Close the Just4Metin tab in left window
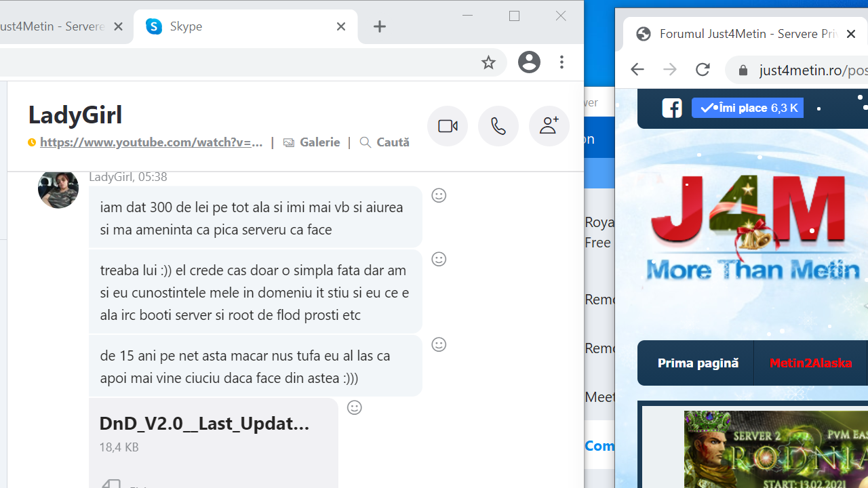The width and height of the screenshot is (868, 488). tap(118, 26)
